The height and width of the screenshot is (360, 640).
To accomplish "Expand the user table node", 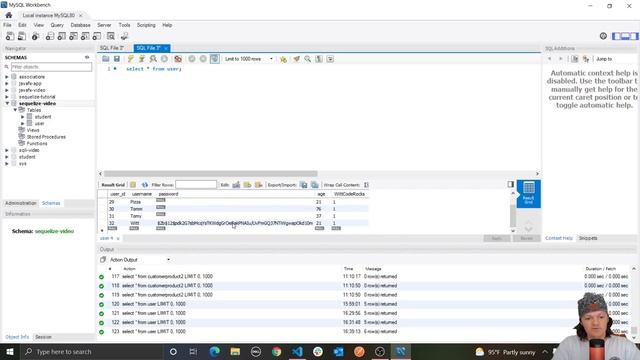I will point(23,123).
